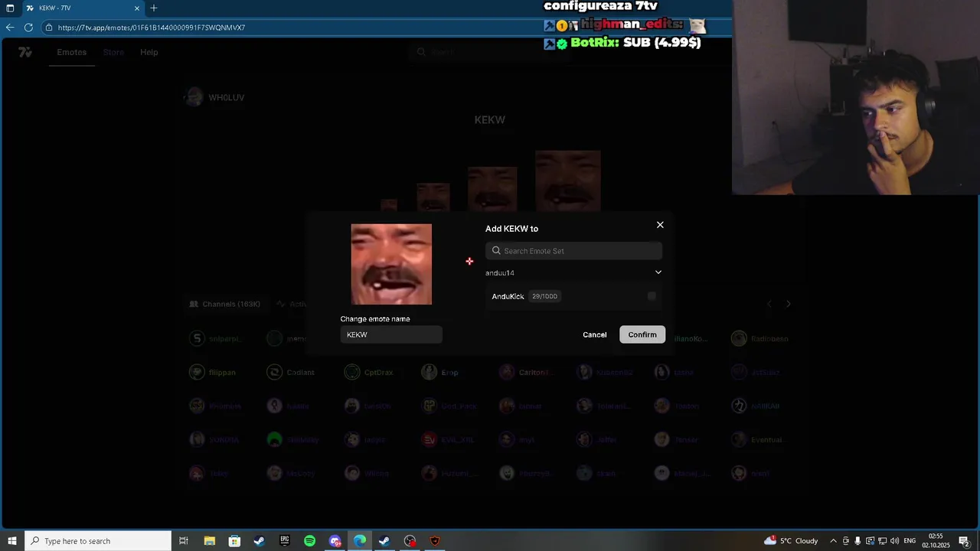This screenshot has height=551, width=980.
Task: Reload the 7tv page
Action: pos(28,28)
